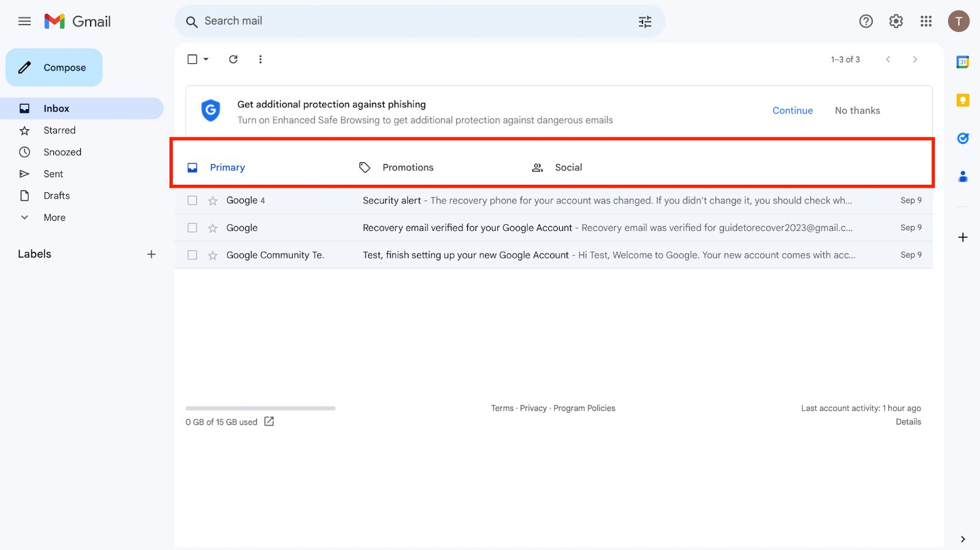
Task: Open Google Calendar in the side panel
Action: coord(962,62)
